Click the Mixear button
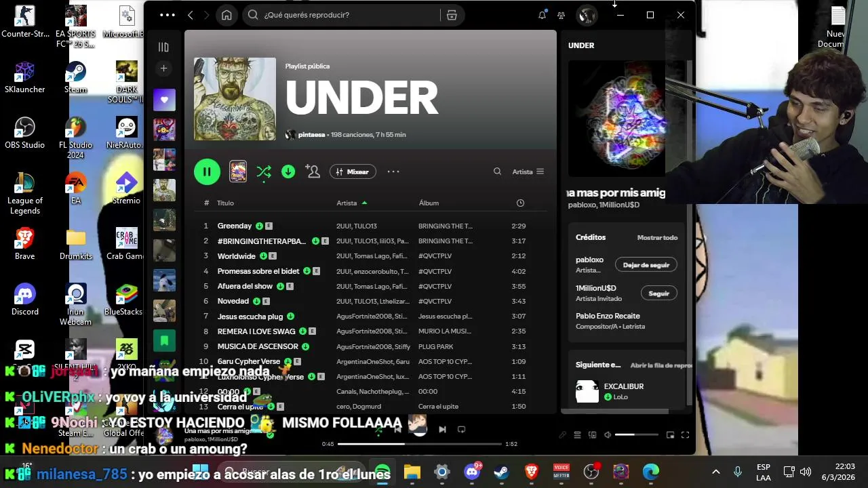Screen dimensions: 868x488 (x=353, y=171)
